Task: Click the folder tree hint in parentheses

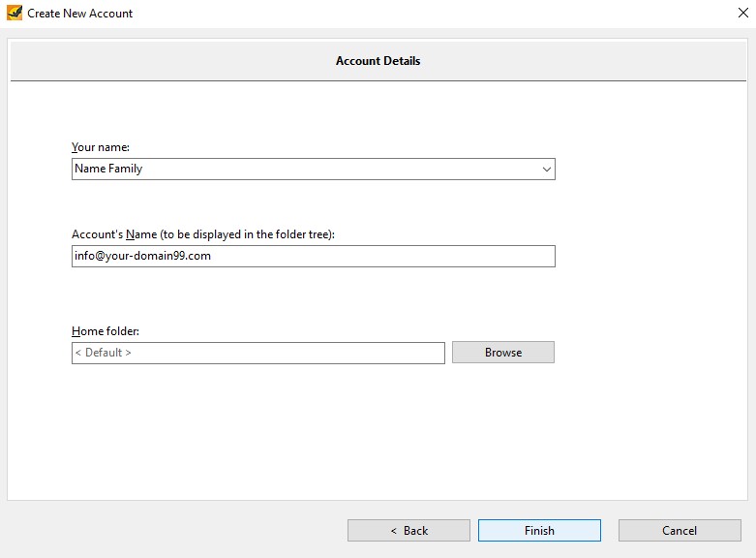Action: point(248,234)
